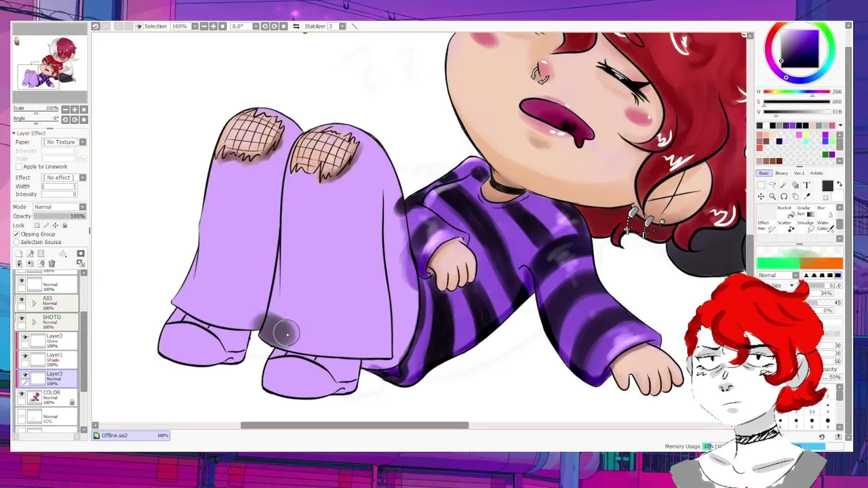Hide the COLOR layer via eye icon
The image size is (868, 488).
(x=21, y=394)
